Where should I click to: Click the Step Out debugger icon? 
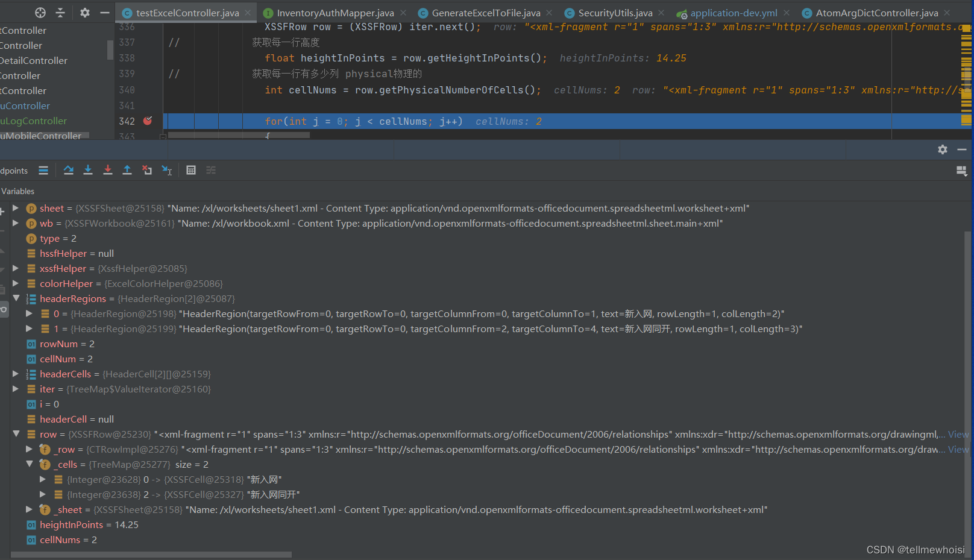point(127,170)
